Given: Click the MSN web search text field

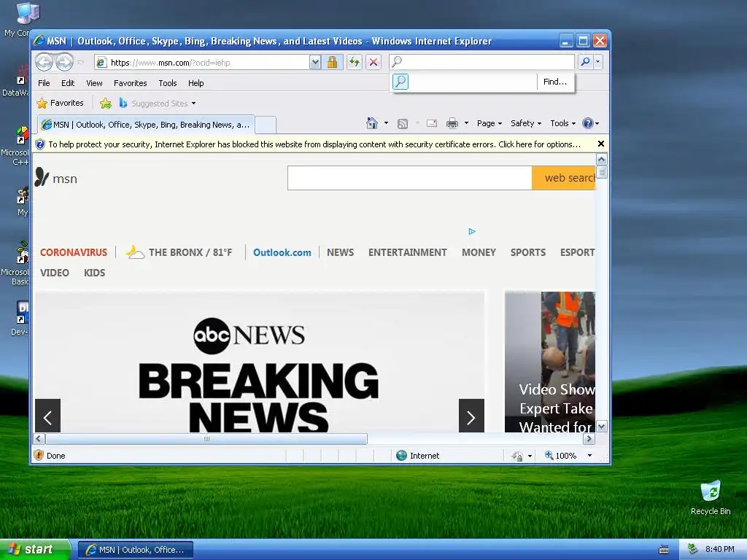Looking at the screenshot, I should pyautogui.click(x=410, y=178).
